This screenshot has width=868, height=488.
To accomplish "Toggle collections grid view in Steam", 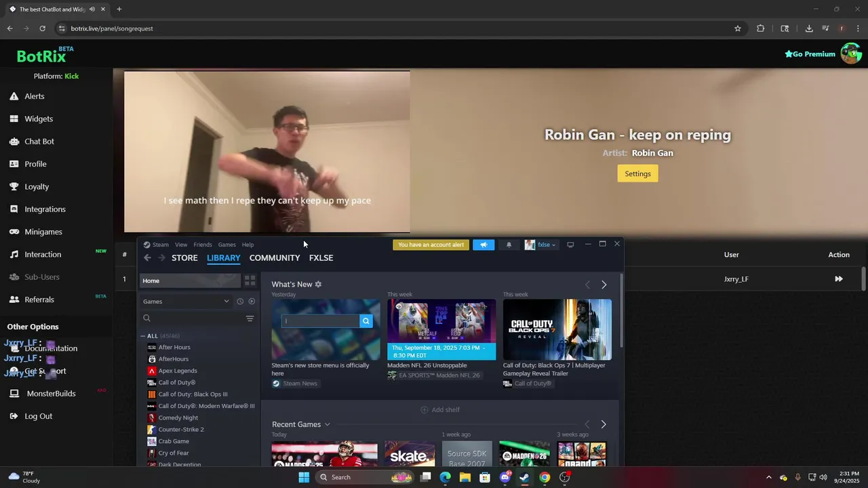I will click(250, 281).
